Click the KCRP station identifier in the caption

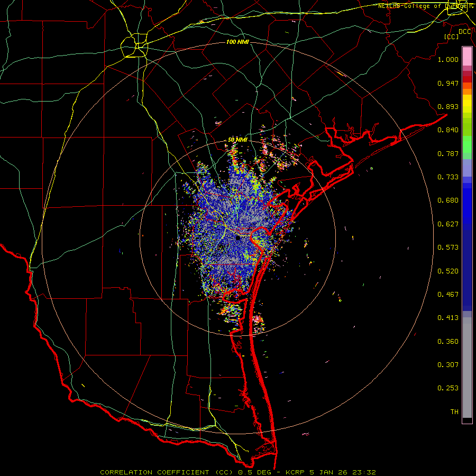tap(296, 472)
